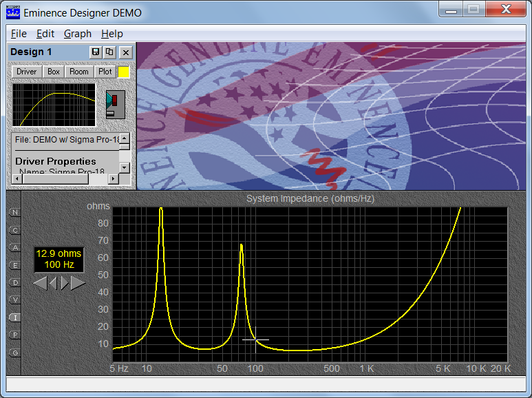Open the Edit menu

(x=45, y=34)
